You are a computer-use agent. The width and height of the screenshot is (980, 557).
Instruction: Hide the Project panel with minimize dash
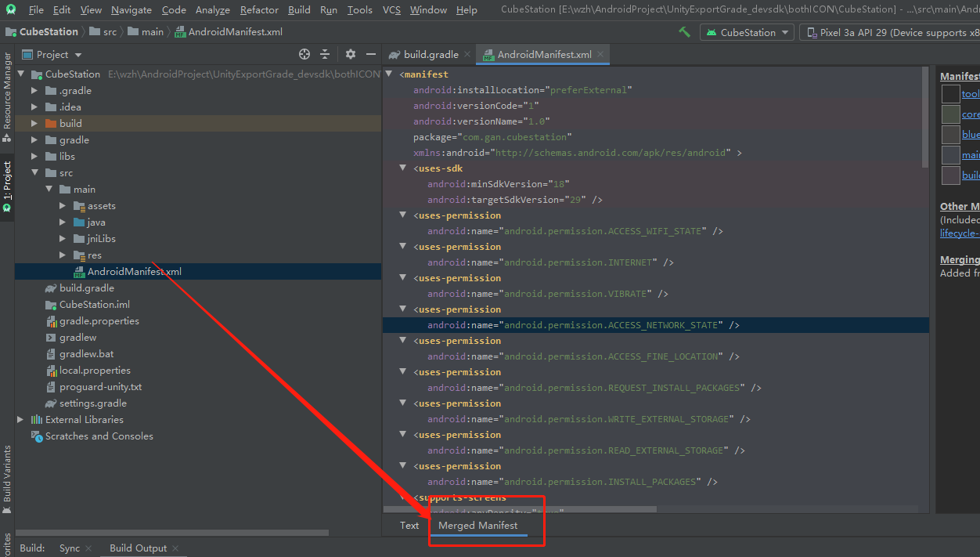coord(371,54)
